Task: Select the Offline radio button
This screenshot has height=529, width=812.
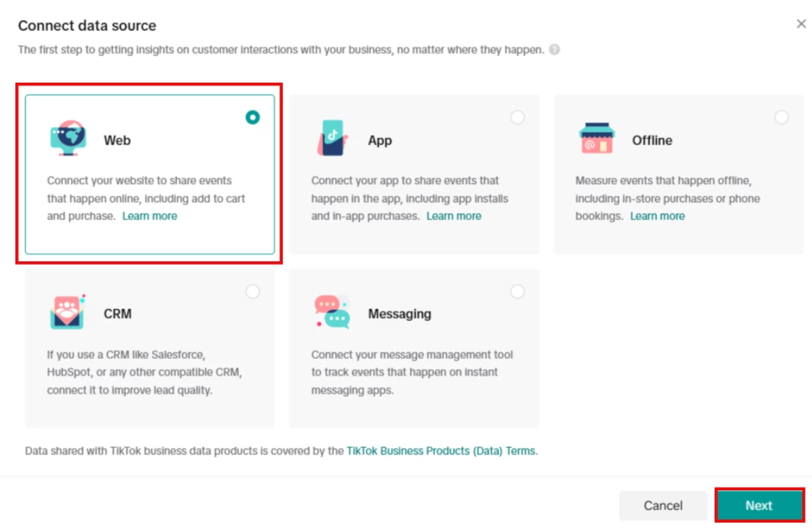Action: 781,118
